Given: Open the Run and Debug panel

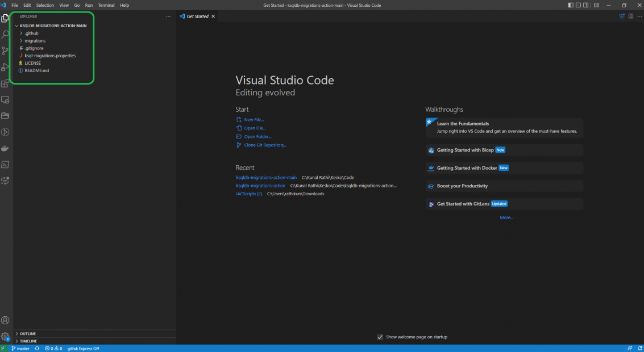Looking at the screenshot, I should (6, 67).
